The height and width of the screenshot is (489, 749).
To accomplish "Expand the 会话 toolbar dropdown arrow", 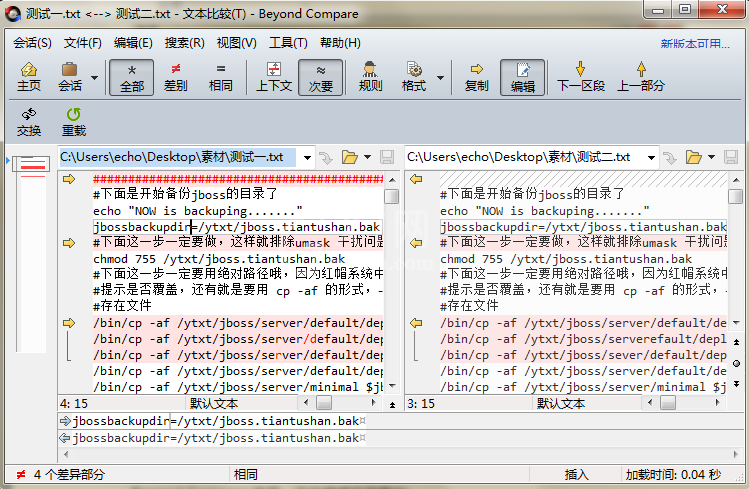I will [95, 77].
